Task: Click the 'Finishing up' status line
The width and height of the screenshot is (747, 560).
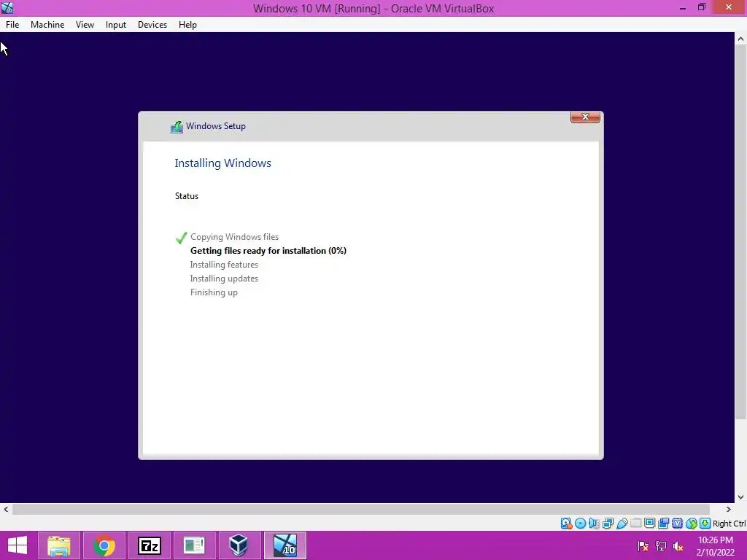Action: [214, 292]
